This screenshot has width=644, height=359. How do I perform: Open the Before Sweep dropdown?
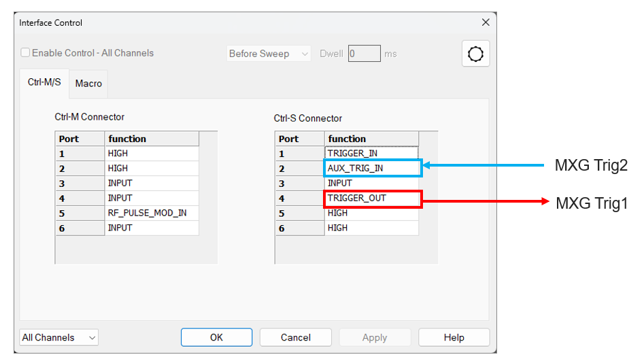click(x=269, y=54)
